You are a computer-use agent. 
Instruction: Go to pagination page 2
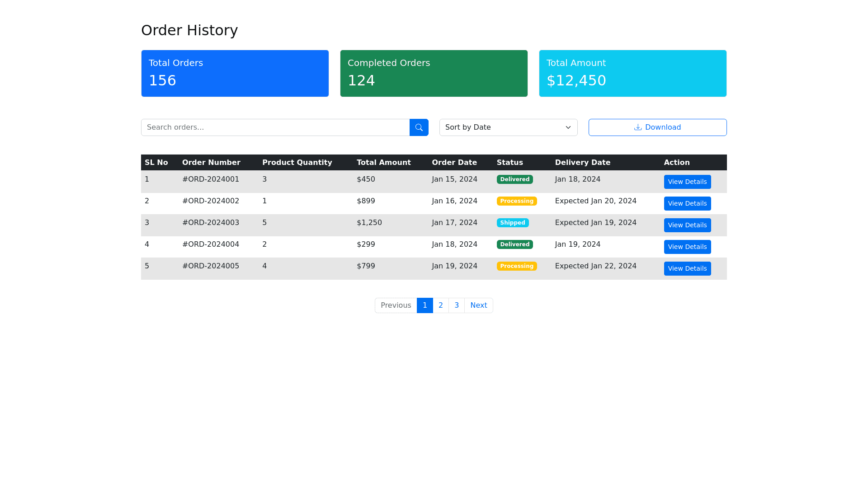coord(440,305)
